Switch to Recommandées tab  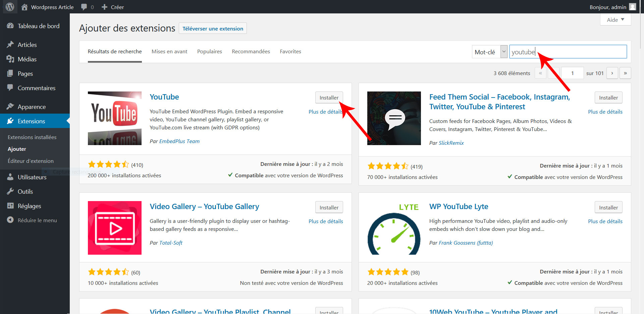(x=251, y=52)
